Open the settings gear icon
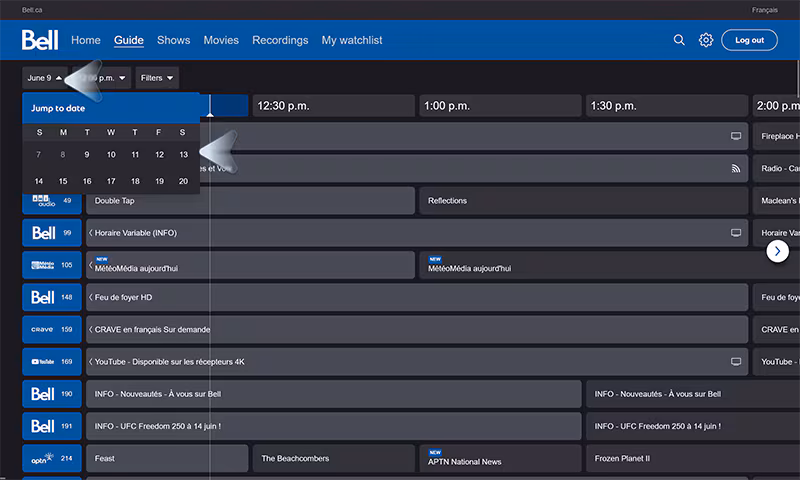The width and height of the screenshot is (800, 480). [x=706, y=40]
